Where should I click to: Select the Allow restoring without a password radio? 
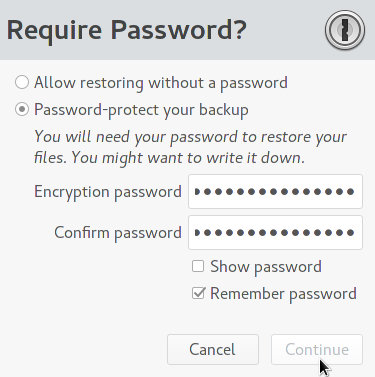tap(22, 82)
